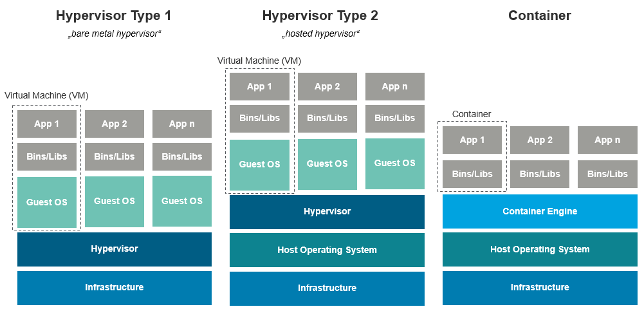The image size is (644, 309).
Task: Click the Container column heading at top
Action: pyautogui.click(x=539, y=15)
